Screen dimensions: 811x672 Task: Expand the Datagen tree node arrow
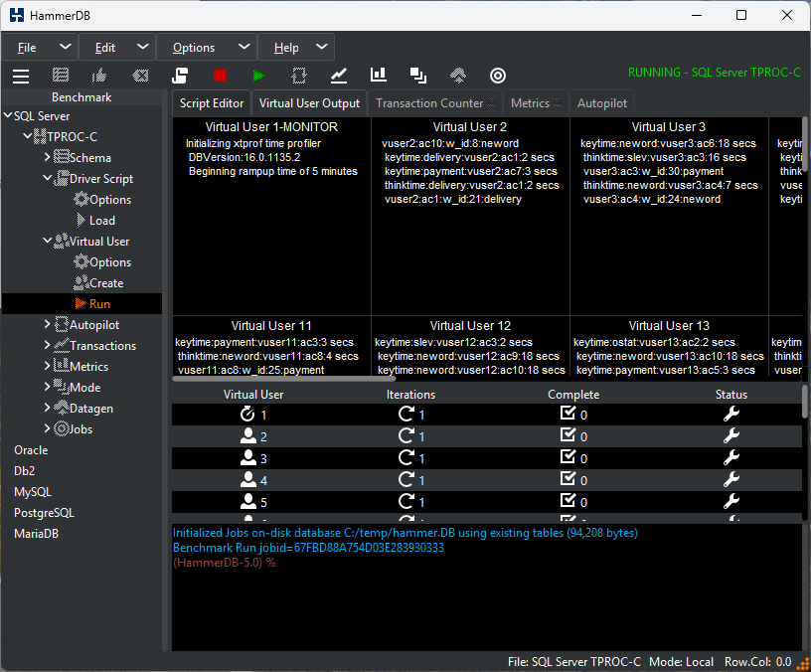coord(47,408)
